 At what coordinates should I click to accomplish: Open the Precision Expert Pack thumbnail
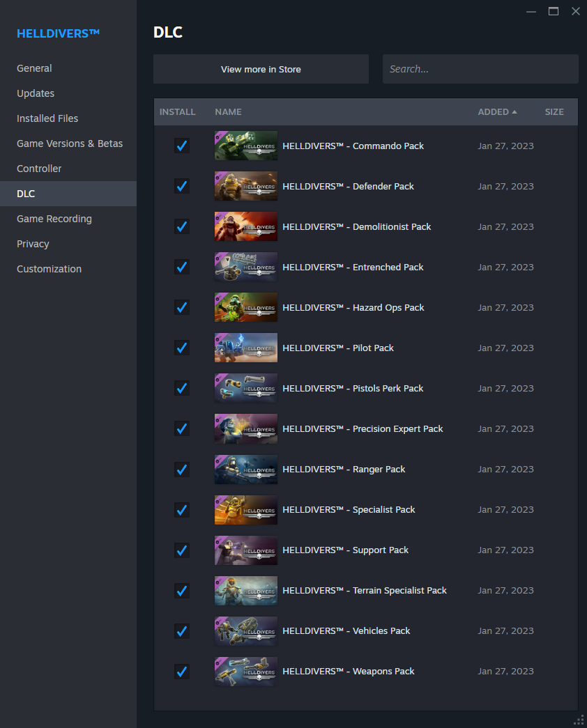point(246,428)
